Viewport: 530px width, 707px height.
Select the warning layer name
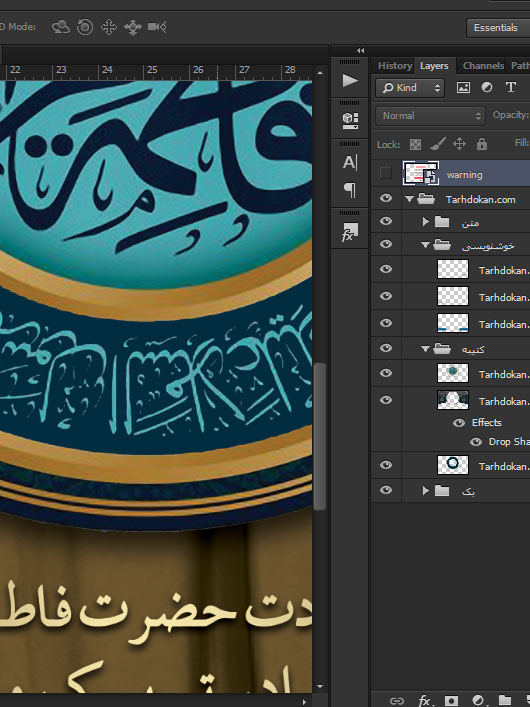(x=464, y=175)
